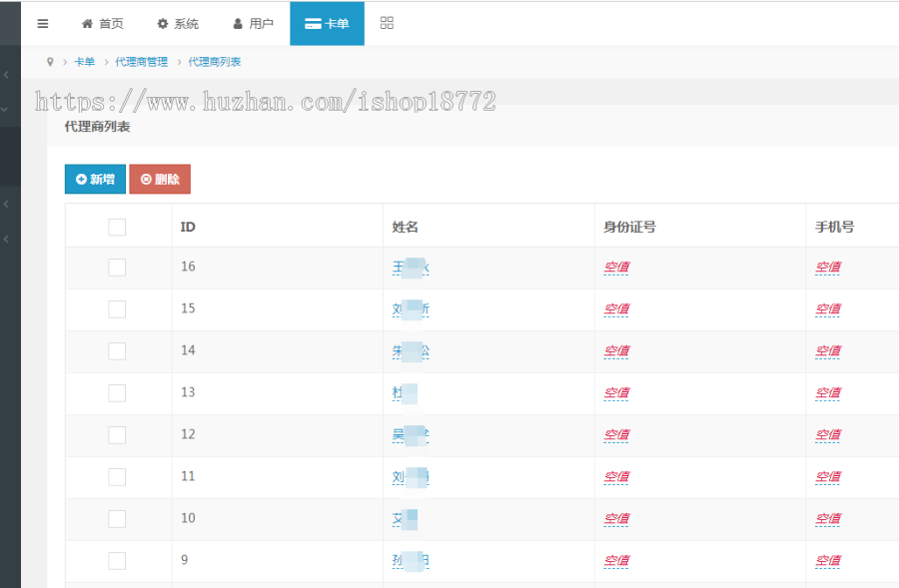Check the row with ID 14
This screenshot has width=899, height=588.
click(x=117, y=350)
